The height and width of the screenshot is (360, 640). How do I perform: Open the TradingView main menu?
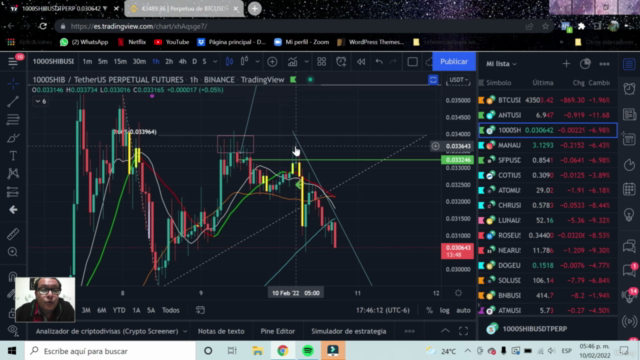pos(13,62)
